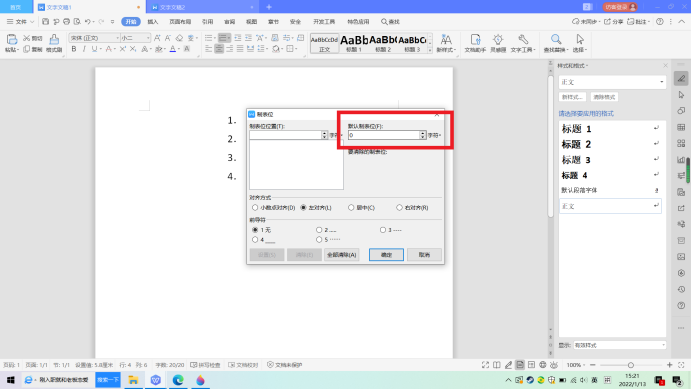Click the Undo arrow icon
The height and width of the screenshot is (389, 692).
87,22
